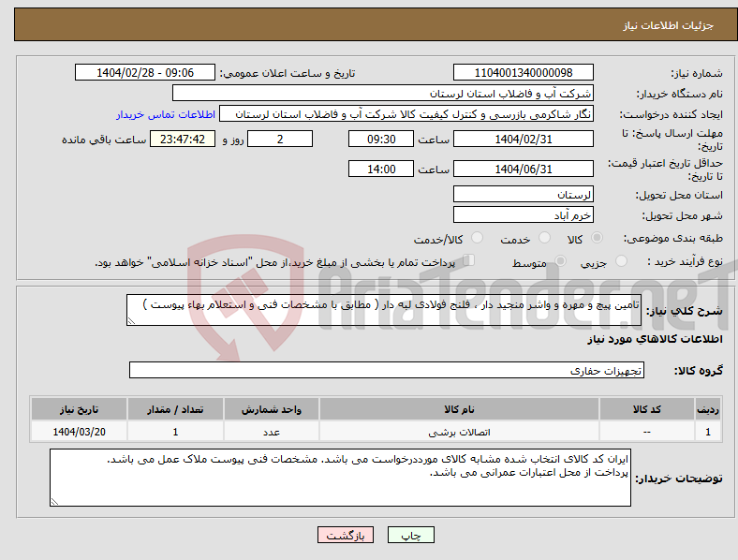The width and height of the screenshot is (738, 560).
Task: Select the جزیی purchase type radio
Action: [621, 260]
